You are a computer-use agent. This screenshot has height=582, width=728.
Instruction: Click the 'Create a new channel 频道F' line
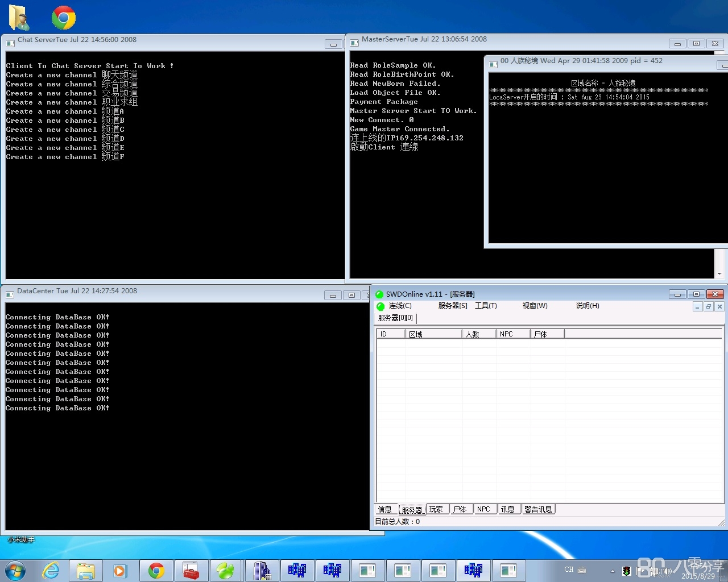point(65,157)
